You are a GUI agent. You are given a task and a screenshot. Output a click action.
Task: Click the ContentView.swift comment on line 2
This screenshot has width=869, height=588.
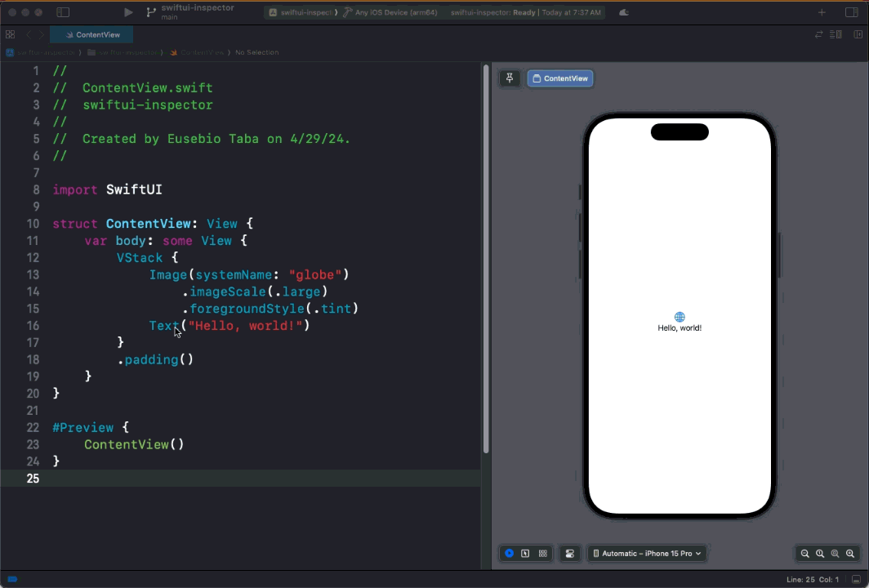[133, 87]
